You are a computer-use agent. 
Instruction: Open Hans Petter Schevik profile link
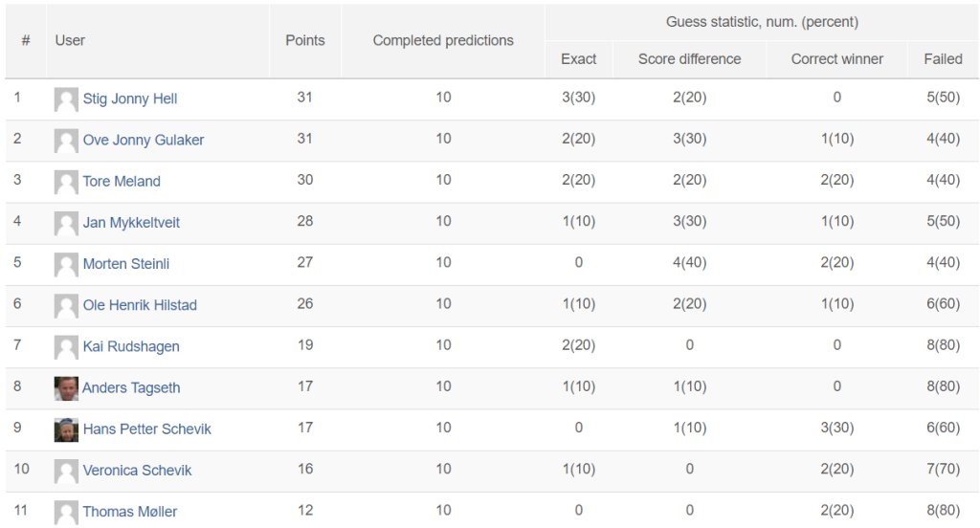pyautogui.click(x=146, y=429)
